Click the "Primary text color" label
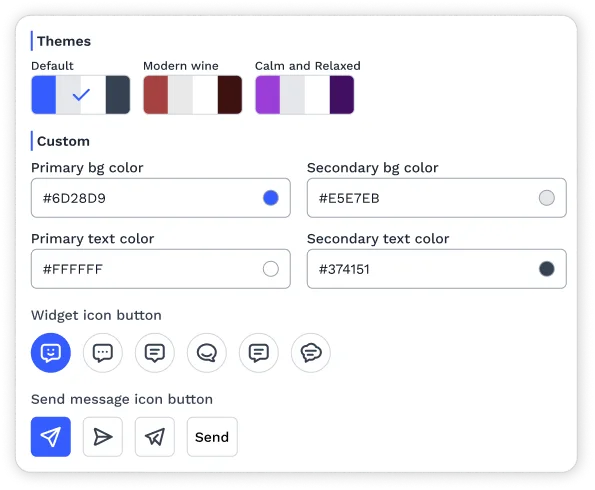This screenshot has width=595, height=490. coord(93,239)
